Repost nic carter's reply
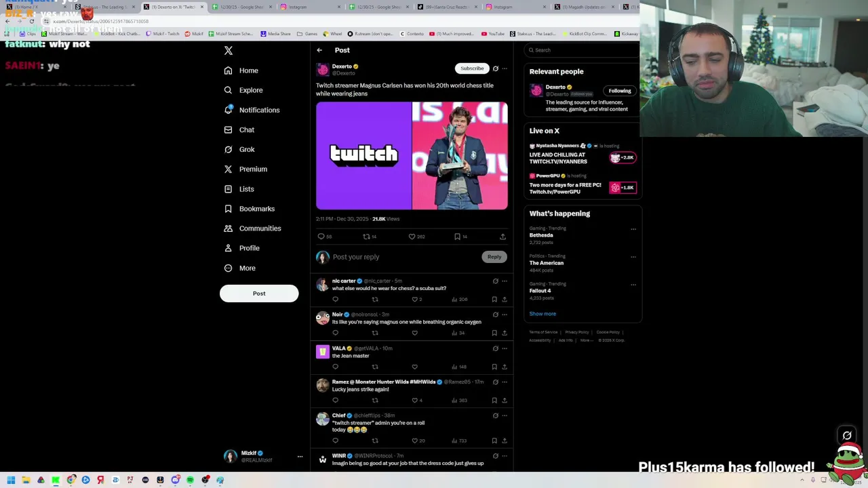This screenshot has height=488, width=868. (x=375, y=299)
